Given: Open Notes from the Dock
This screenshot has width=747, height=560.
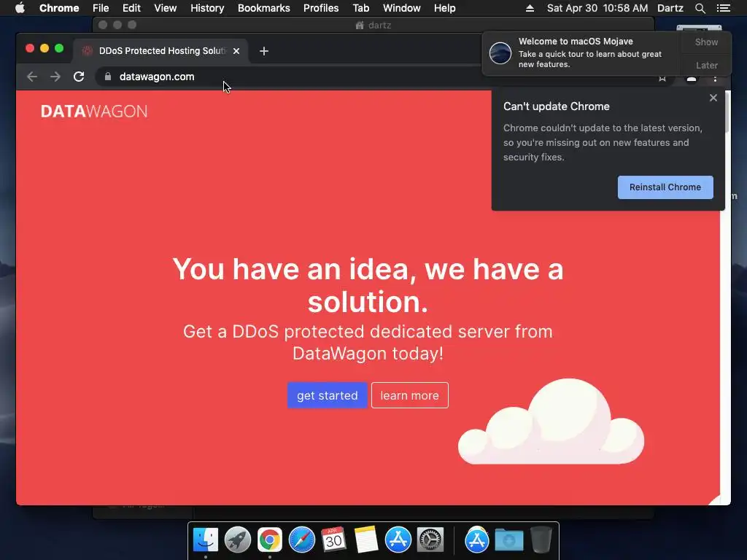Looking at the screenshot, I should coord(366,540).
